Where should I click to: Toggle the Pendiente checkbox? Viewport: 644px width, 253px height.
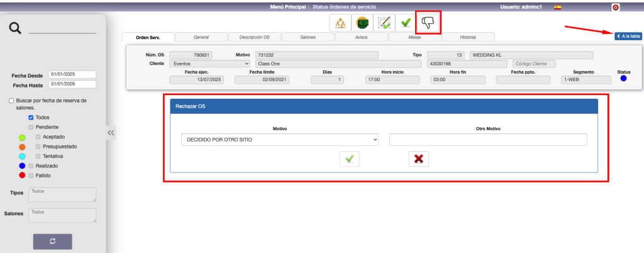click(31, 127)
